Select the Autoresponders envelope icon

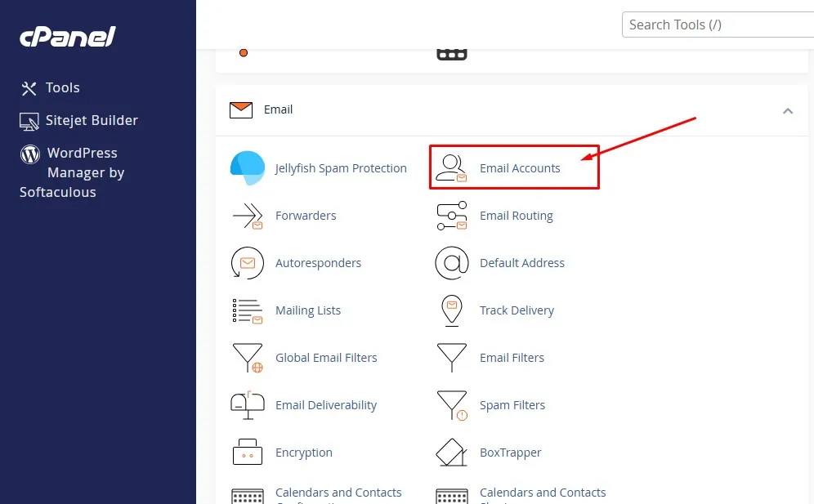tap(248, 263)
